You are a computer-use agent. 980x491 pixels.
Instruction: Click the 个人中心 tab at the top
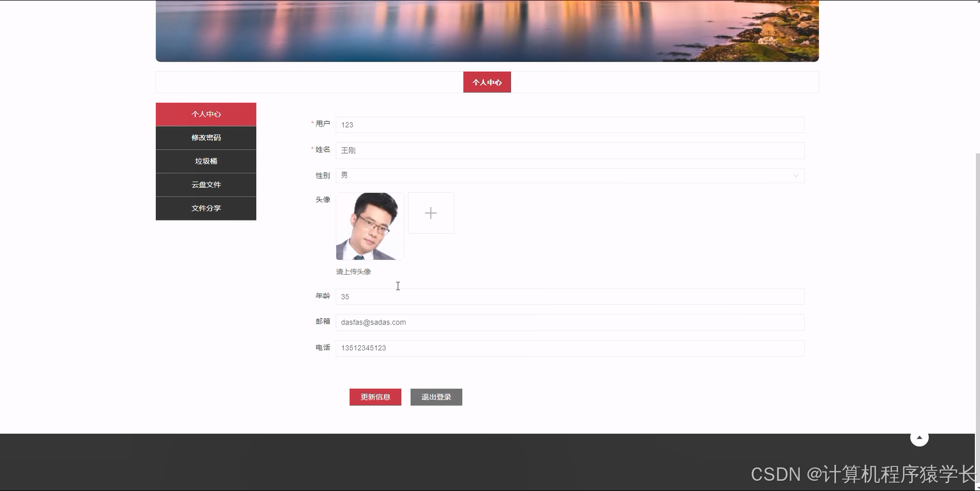tap(486, 82)
